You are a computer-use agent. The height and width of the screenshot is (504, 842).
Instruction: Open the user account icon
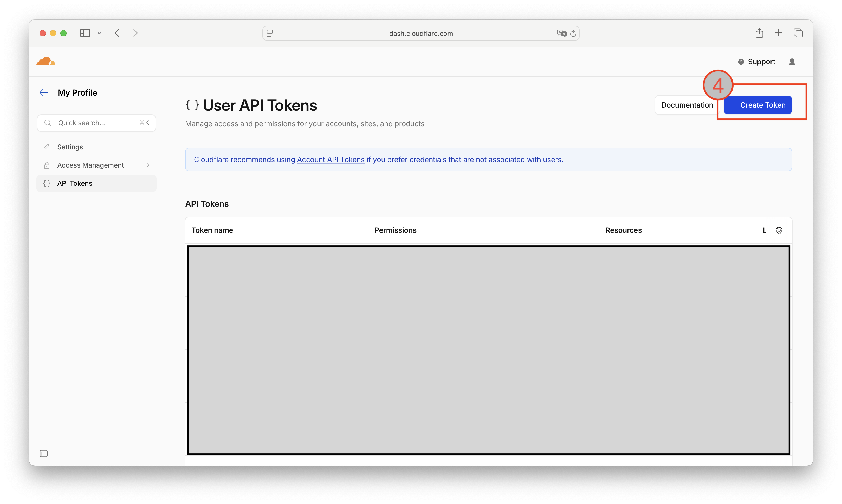792,62
